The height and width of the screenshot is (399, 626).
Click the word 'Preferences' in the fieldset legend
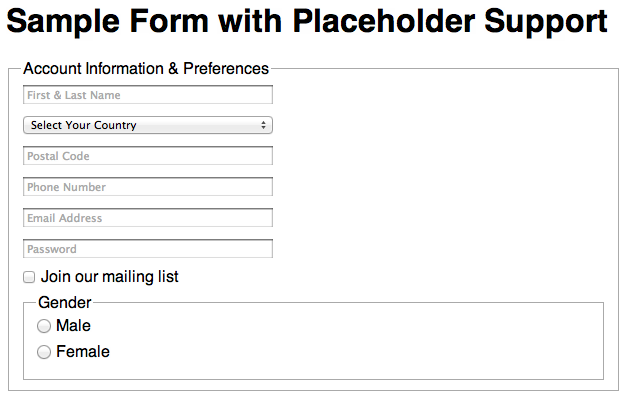(x=226, y=69)
